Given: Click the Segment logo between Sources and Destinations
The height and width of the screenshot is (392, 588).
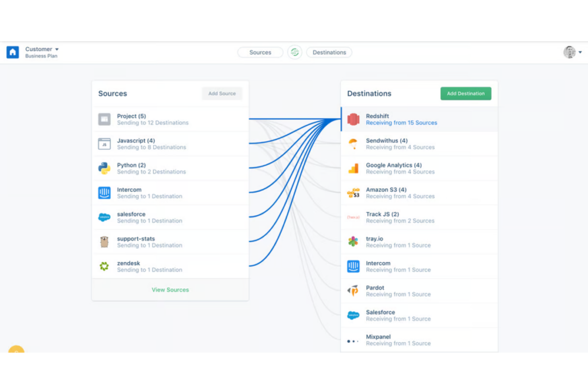Looking at the screenshot, I should [294, 52].
